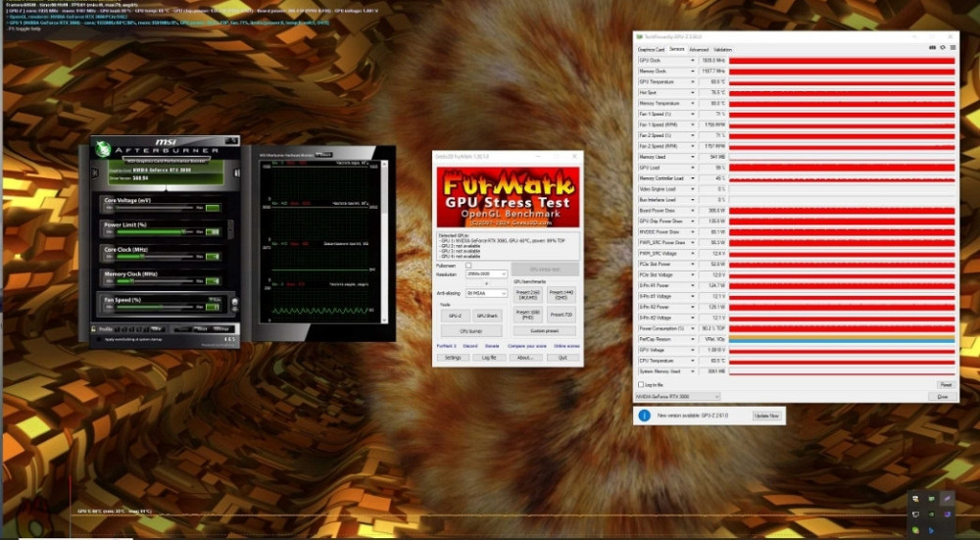Click the GPU stress test button
Screen dimensions: 980x540
click(x=545, y=270)
